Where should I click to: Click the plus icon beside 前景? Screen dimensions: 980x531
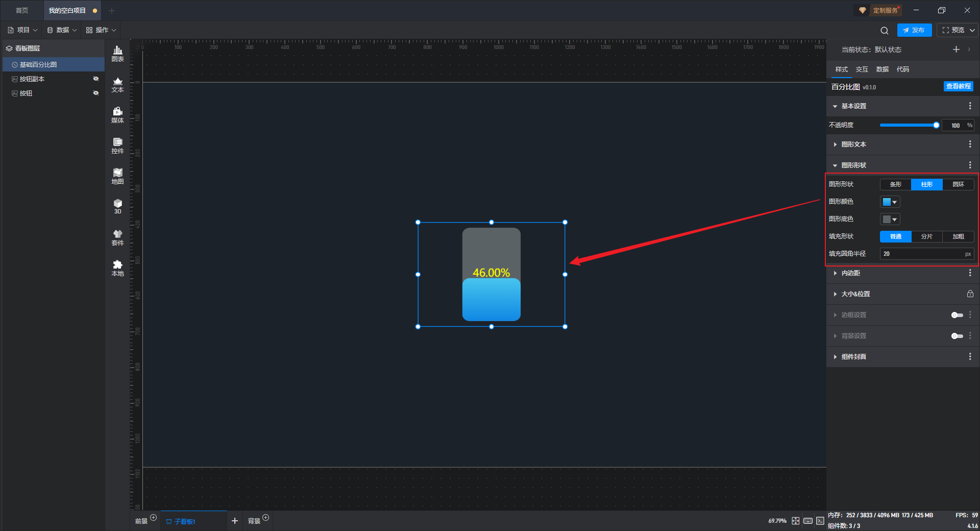[153, 518]
